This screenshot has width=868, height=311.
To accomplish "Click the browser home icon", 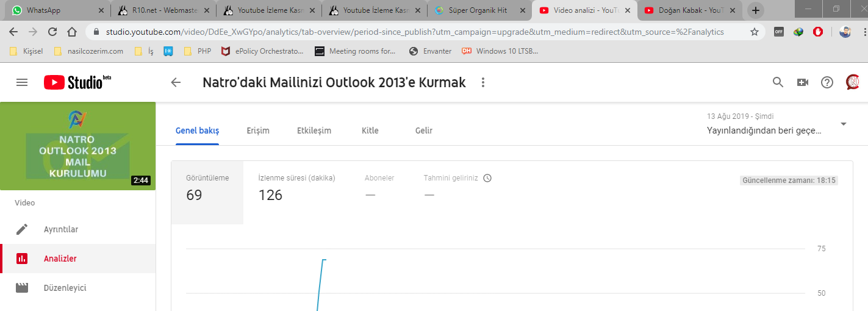I will (x=72, y=32).
